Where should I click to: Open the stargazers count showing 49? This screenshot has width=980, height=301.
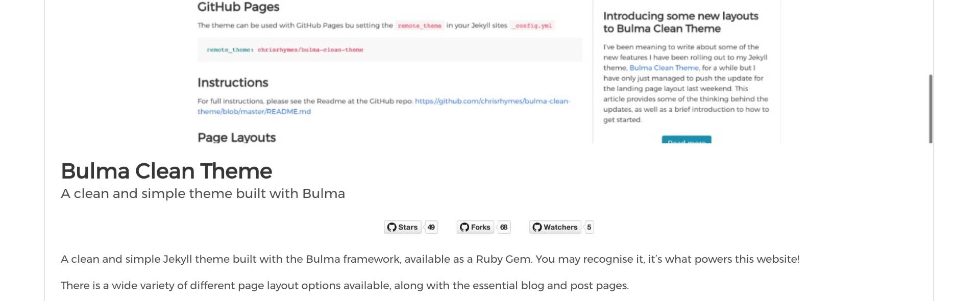tap(431, 227)
